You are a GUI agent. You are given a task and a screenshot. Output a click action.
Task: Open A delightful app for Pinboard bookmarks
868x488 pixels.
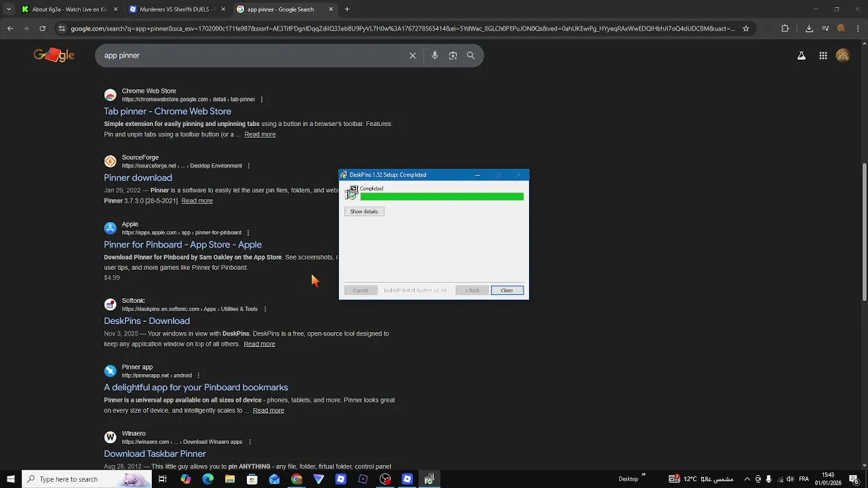[196, 388]
